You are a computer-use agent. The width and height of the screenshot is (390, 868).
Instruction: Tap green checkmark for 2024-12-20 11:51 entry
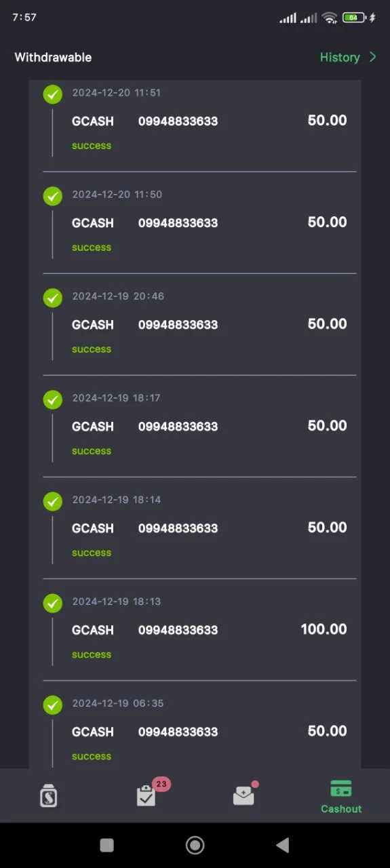tap(53, 94)
